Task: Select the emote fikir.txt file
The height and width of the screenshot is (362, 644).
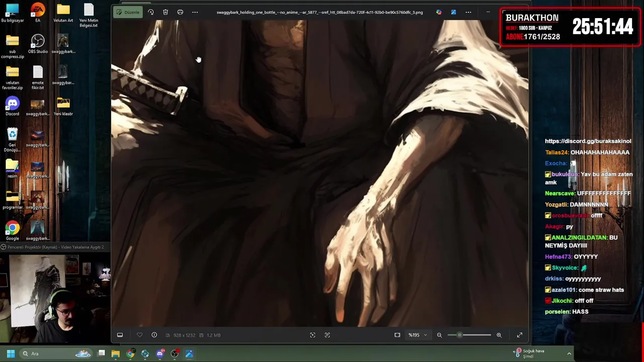Action: (x=38, y=78)
